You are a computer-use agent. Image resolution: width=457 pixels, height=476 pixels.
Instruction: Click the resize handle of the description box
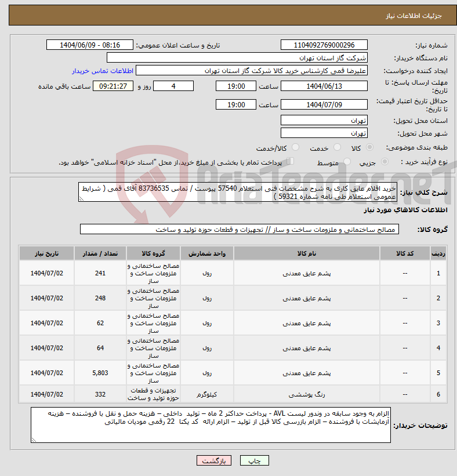click(x=81, y=199)
